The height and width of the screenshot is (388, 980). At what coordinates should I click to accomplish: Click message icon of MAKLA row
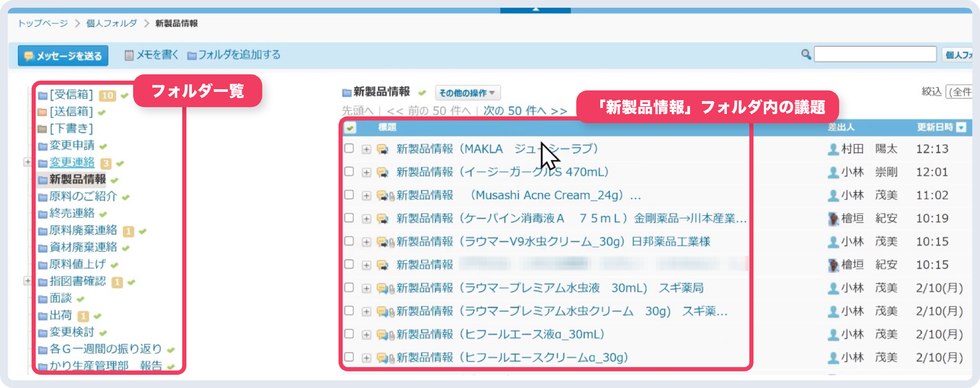tap(382, 149)
